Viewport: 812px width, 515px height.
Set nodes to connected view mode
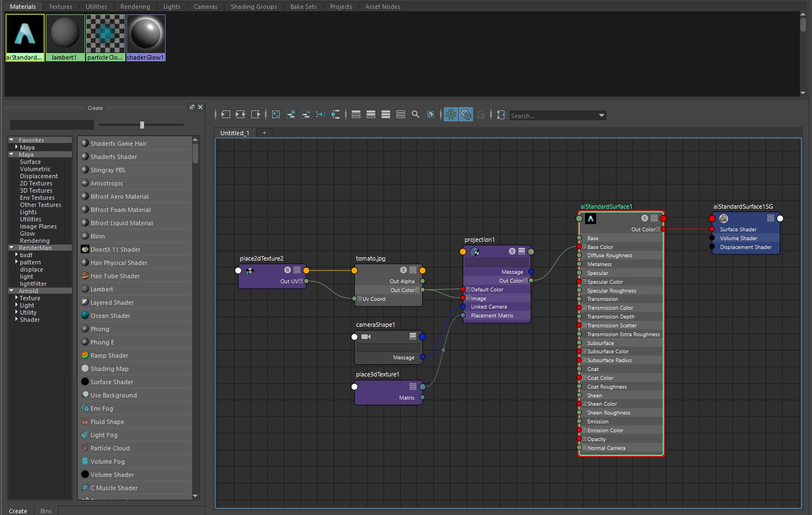(x=371, y=114)
